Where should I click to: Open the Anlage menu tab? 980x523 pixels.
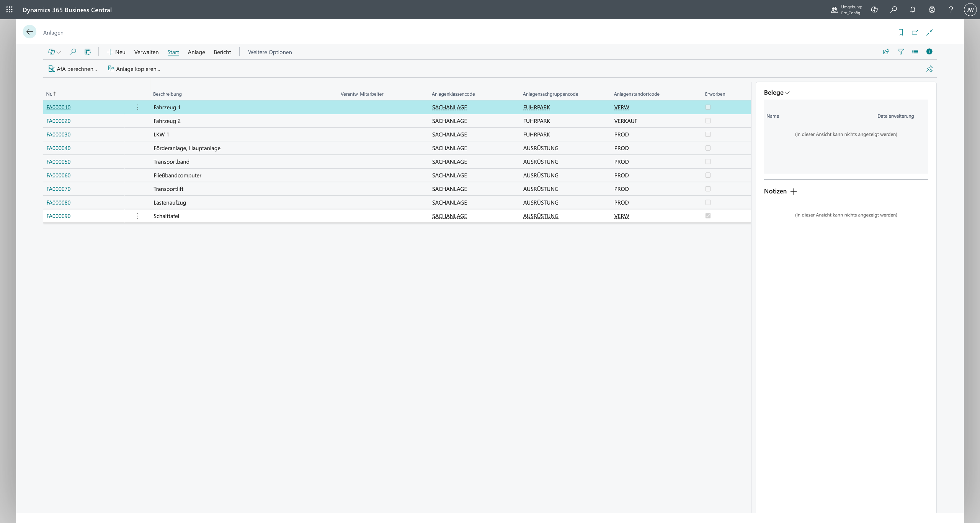coord(196,52)
